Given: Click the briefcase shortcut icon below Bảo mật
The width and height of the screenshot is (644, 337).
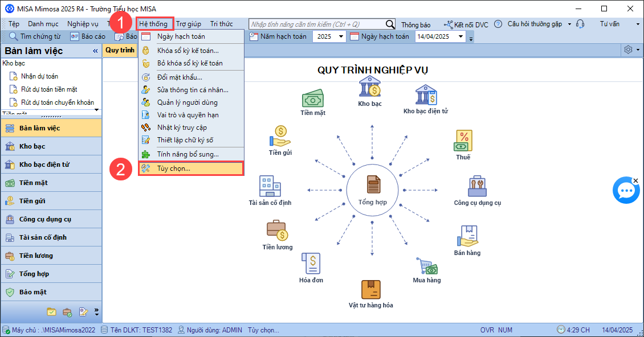Looking at the screenshot, I should [67, 312].
